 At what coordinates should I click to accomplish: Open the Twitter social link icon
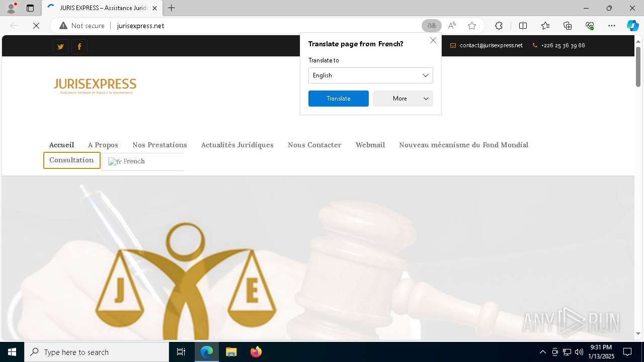[x=60, y=47]
